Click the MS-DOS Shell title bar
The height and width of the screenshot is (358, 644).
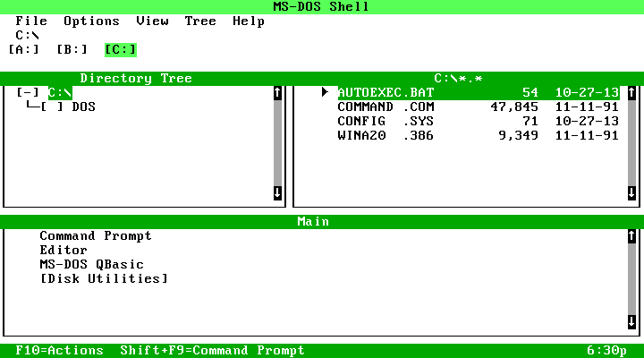pyautogui.click(x=321, y=7)
